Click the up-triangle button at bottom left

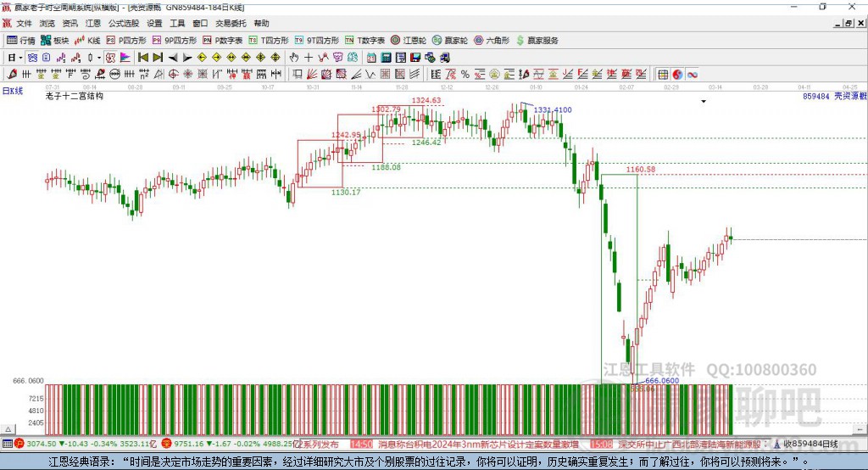click(x=8, y=429)
